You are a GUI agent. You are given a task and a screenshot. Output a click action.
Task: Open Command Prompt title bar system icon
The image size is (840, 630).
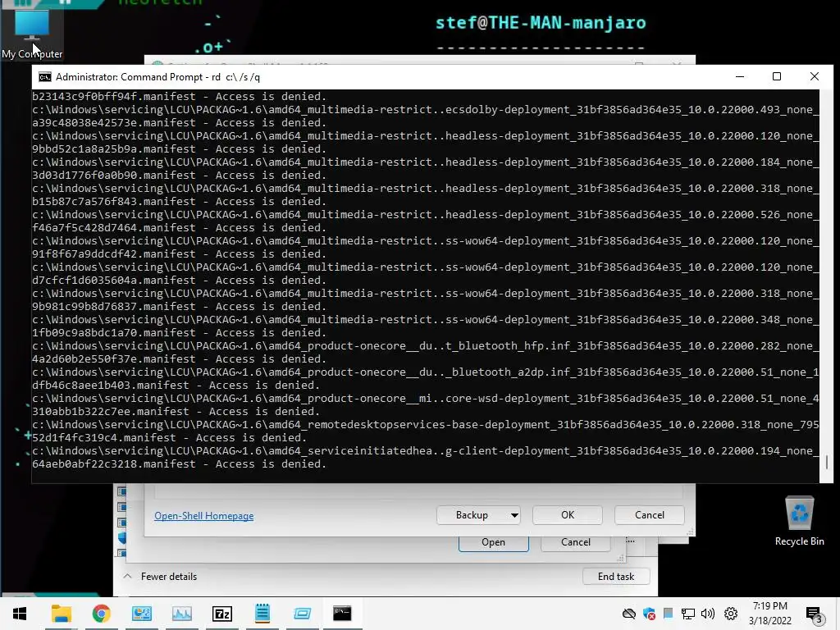45,77
